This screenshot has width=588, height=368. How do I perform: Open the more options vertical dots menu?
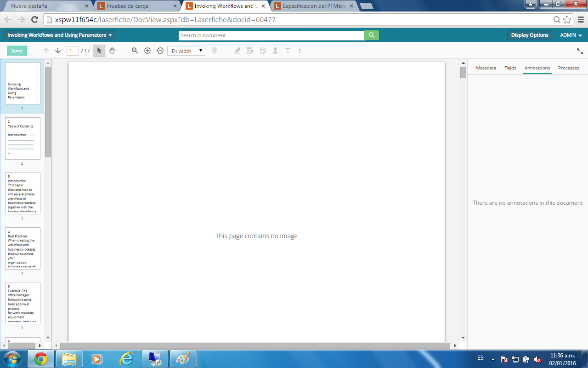(300, 51)
